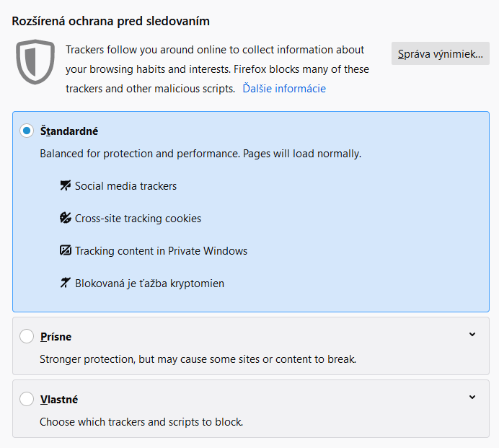Click Blokovaná je ťažba kryptomien text
The width and height of the screenshot is (499, 448).
149,284
